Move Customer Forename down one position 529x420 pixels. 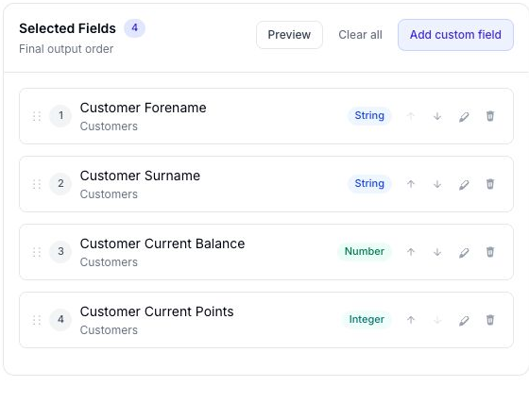437,116
